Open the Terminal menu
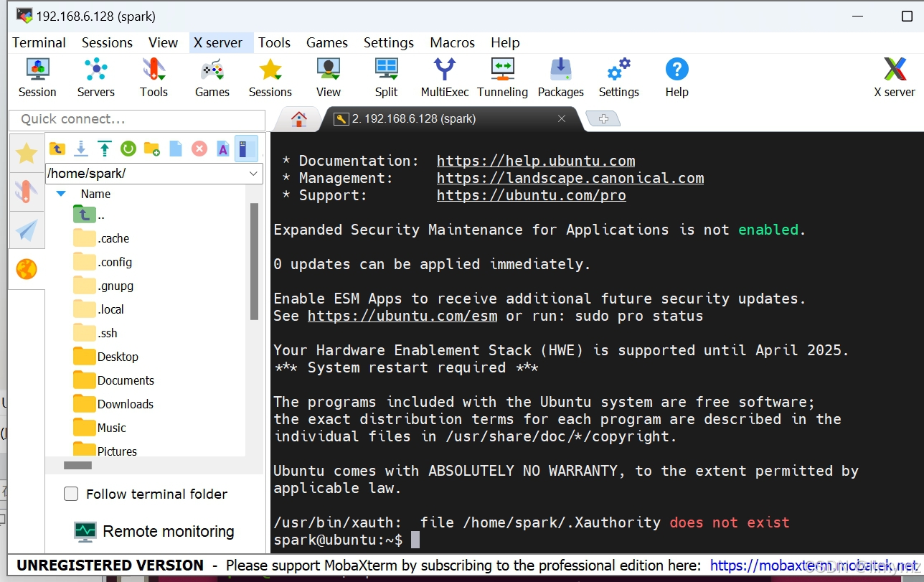 point(39,42)
